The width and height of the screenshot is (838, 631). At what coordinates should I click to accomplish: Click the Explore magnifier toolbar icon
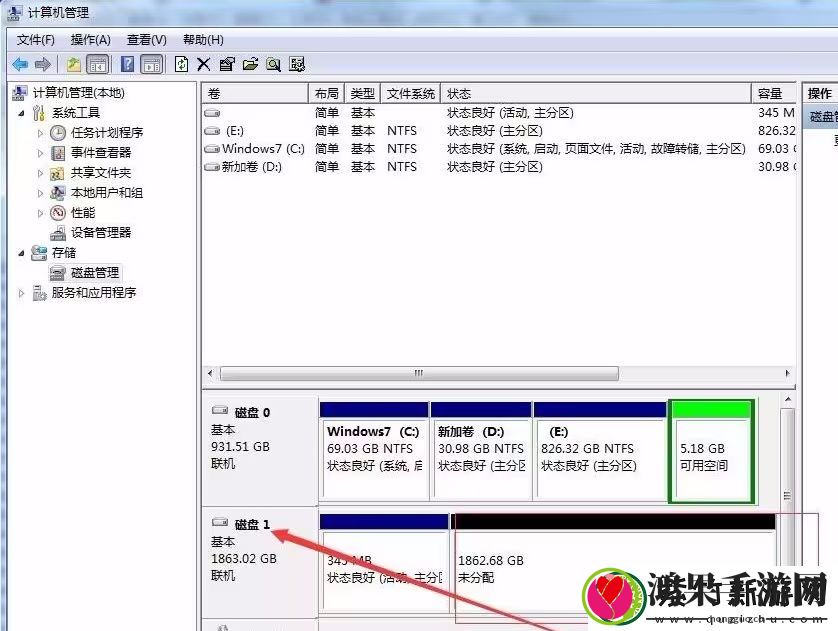click(x=274, y=65)
